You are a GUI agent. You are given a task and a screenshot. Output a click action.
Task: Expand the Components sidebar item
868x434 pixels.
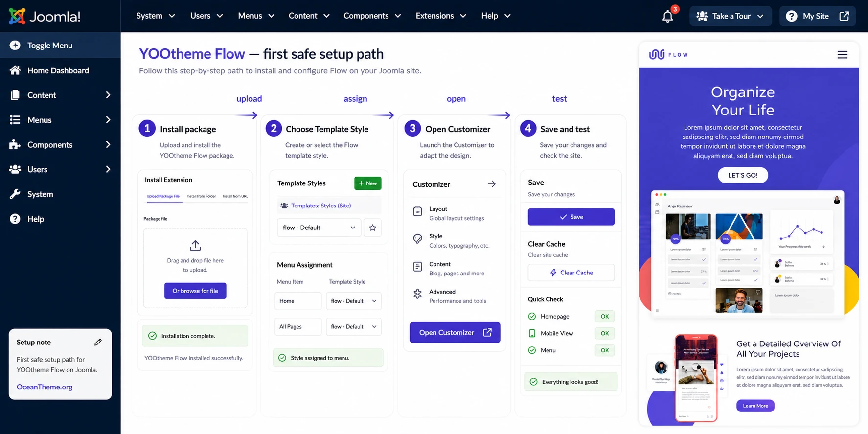coord(60,145)
